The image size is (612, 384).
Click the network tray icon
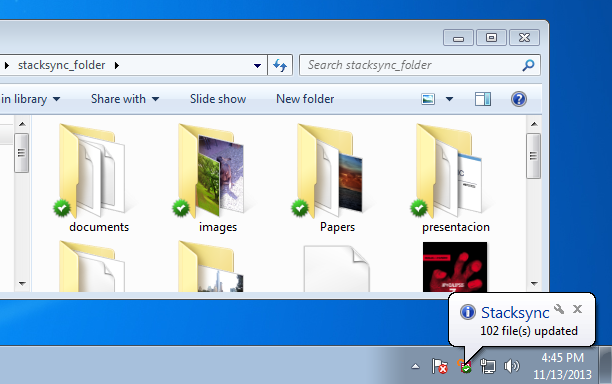pyautogui.click(x=487, y=366)
